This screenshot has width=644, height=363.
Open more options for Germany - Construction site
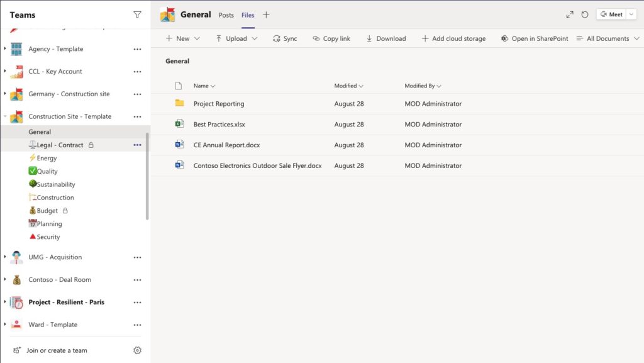(x=137, y=94)
